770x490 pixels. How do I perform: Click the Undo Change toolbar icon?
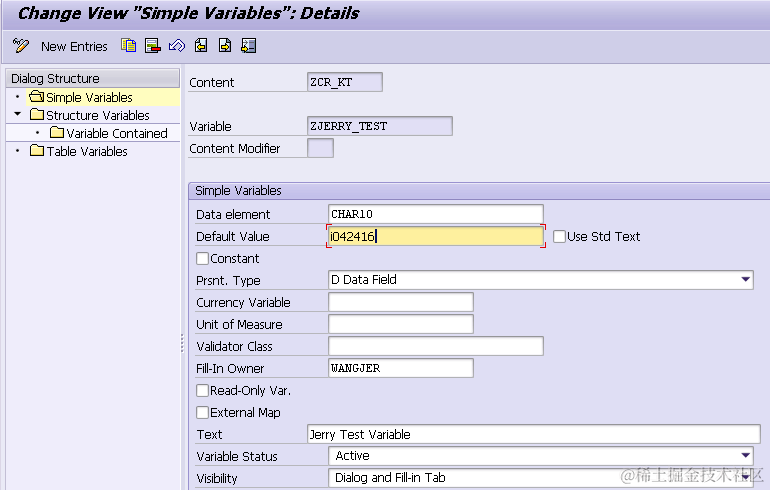tap(177, 46)
